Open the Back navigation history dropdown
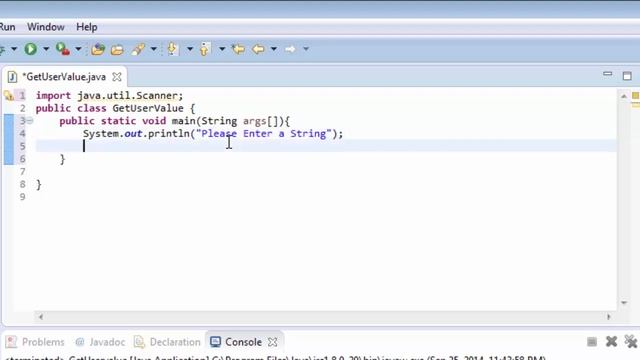 click(274, 49)
